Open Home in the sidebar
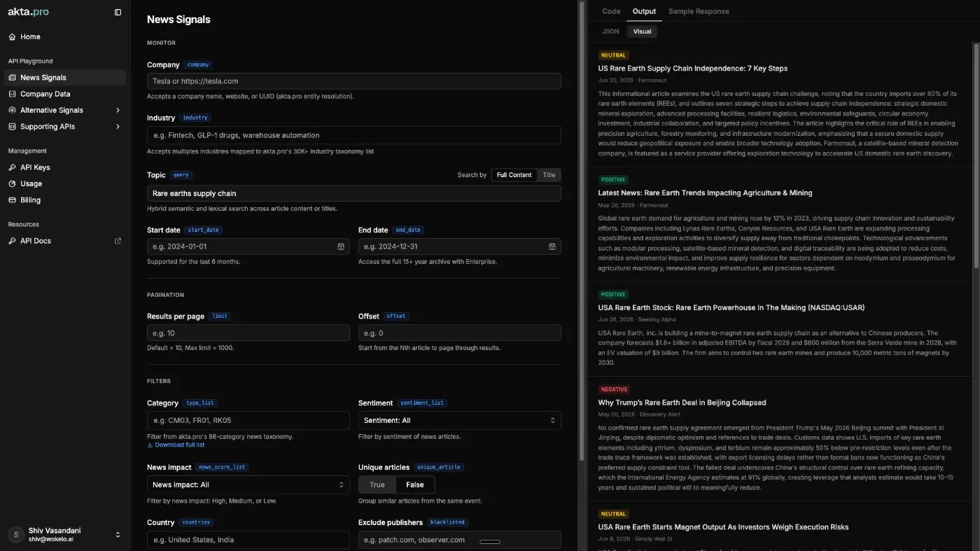The width and height of the screenshot is (980, 551). [65, 36]
